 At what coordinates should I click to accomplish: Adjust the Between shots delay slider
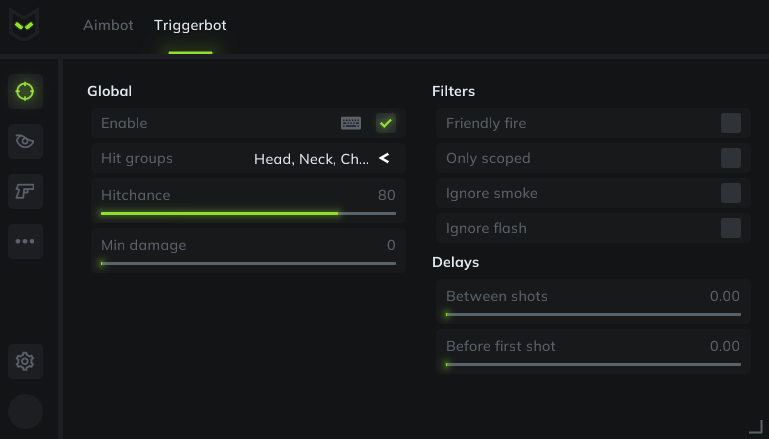(x=593, y=314)
